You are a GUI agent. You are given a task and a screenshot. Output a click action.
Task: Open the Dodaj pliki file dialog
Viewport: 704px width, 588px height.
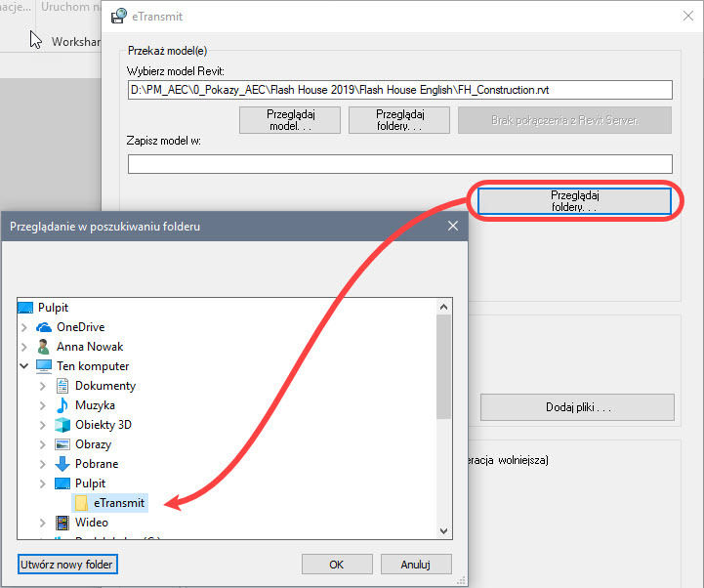coord(577,407)
